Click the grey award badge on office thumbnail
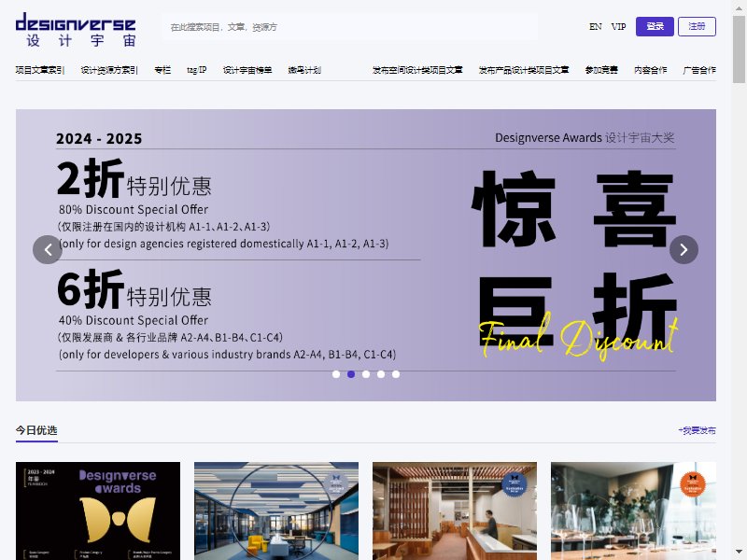Image resolution: width=747 pixels, height=560 pixels. 336,483
